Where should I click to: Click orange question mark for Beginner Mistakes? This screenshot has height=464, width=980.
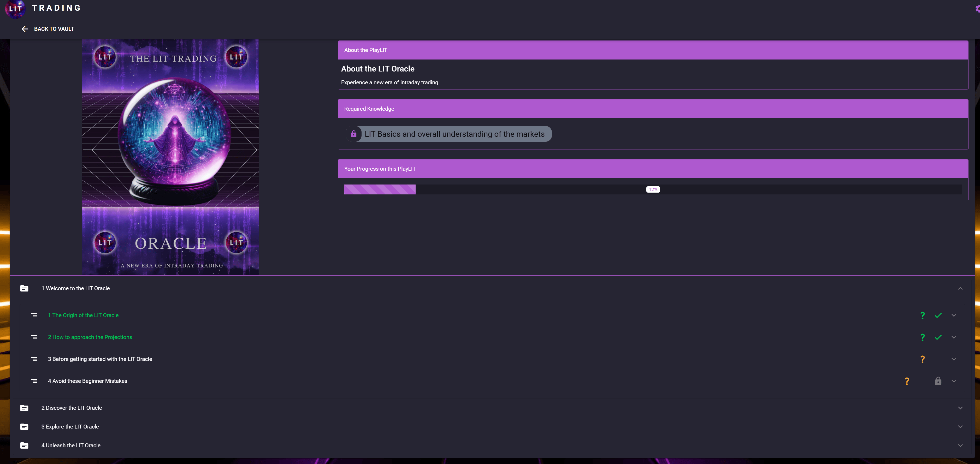point(907,381)
